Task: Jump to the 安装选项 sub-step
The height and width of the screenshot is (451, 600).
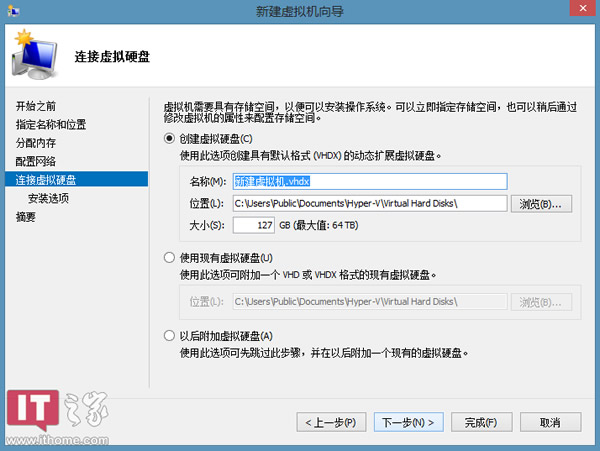Action: (48, 198)
